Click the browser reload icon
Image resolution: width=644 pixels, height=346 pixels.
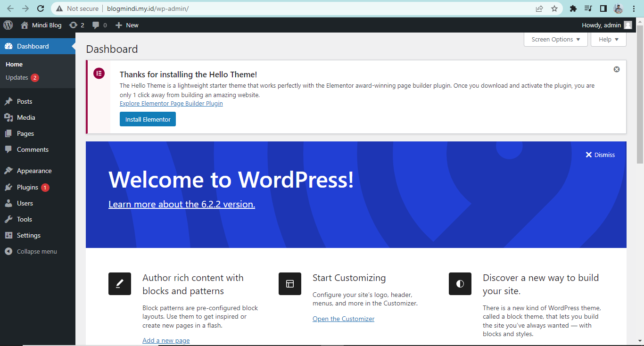click(40, 8)
